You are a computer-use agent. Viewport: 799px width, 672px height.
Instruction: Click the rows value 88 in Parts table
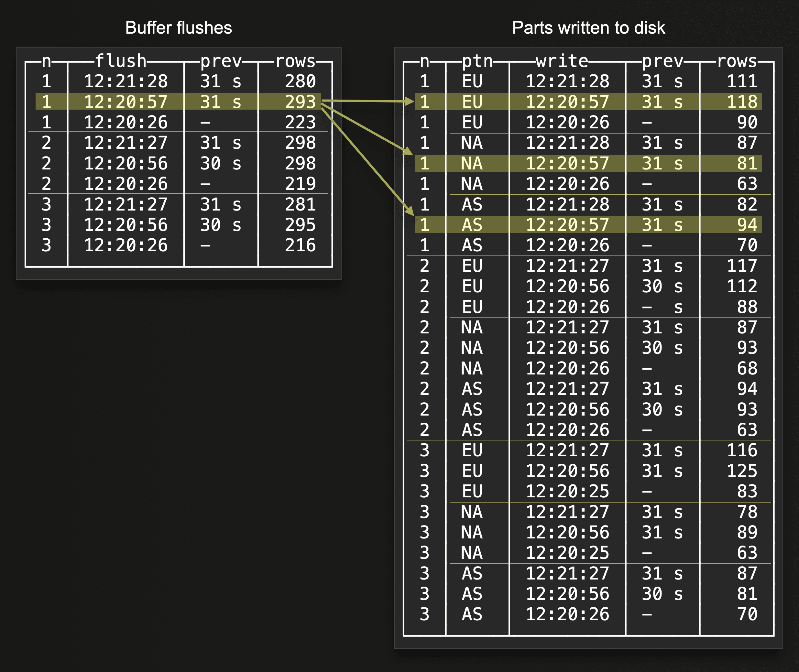click(747, 307)
